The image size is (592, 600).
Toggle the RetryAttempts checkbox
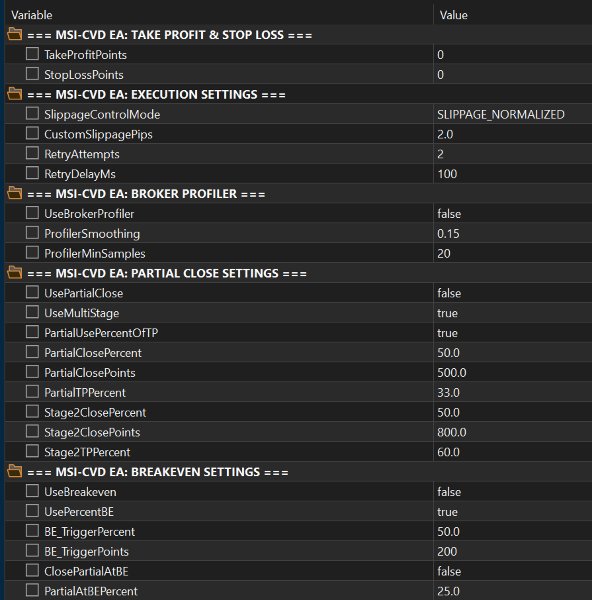(32, 153)
